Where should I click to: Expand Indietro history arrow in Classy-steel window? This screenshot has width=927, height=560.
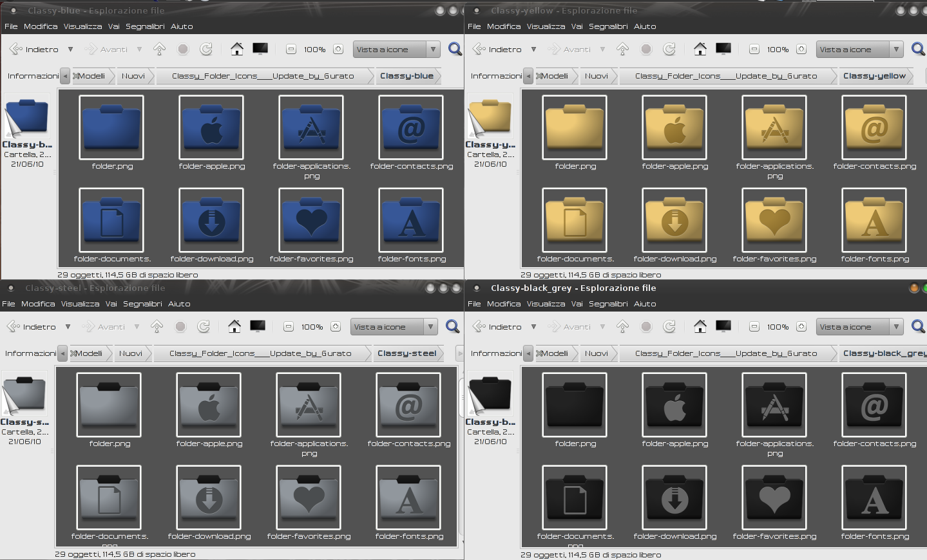[68, 327]
